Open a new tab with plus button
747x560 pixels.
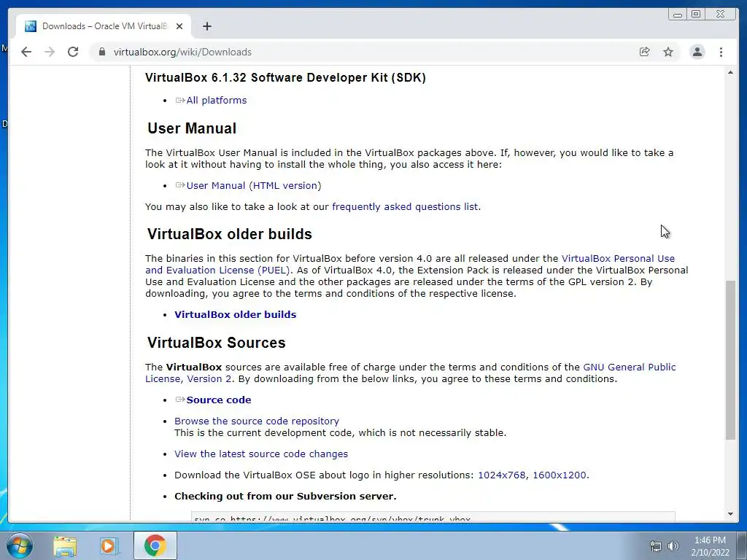point(206,26)
